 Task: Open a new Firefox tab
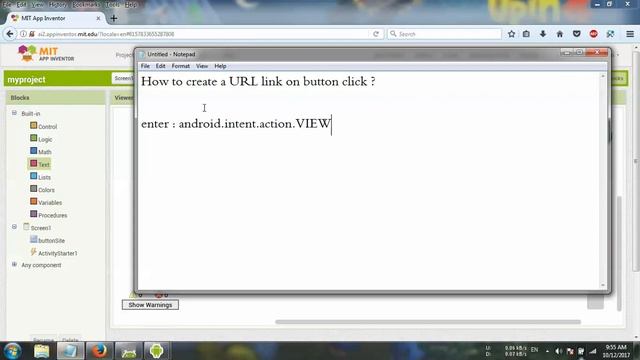pos(114,18)
